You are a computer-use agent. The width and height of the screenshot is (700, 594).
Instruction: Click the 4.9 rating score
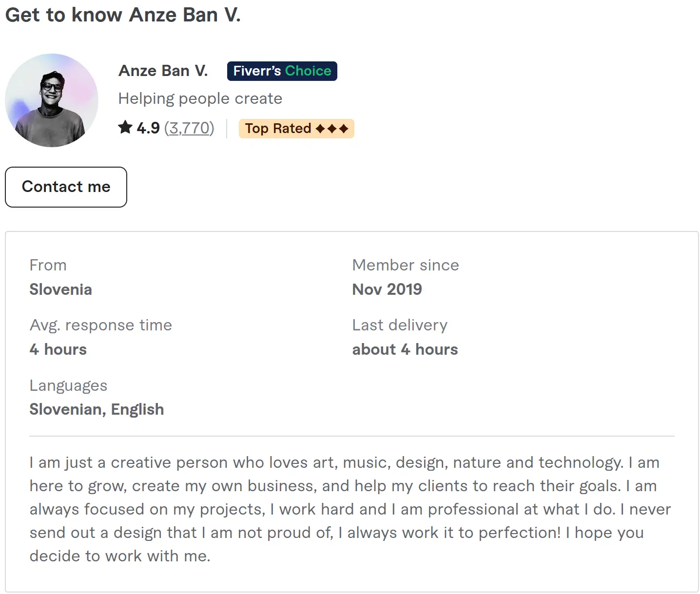point(148,128)
